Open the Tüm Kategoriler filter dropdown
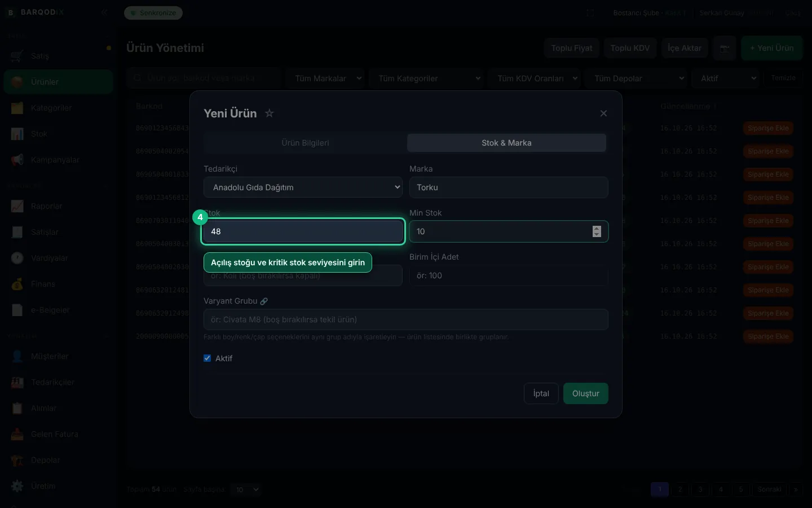Viewport: 812px width, 508px height. (x=427, y=78)
